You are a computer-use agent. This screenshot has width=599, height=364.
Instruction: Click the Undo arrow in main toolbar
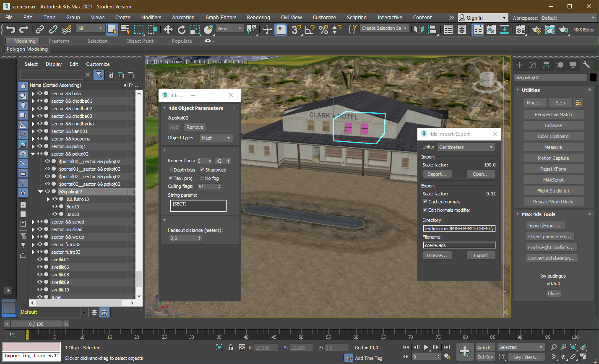click(10, 29)
